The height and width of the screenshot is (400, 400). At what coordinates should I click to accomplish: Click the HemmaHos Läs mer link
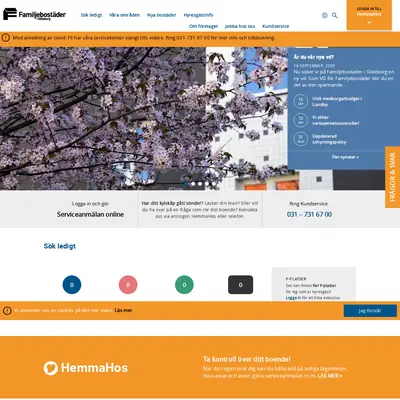click(330, 376)
